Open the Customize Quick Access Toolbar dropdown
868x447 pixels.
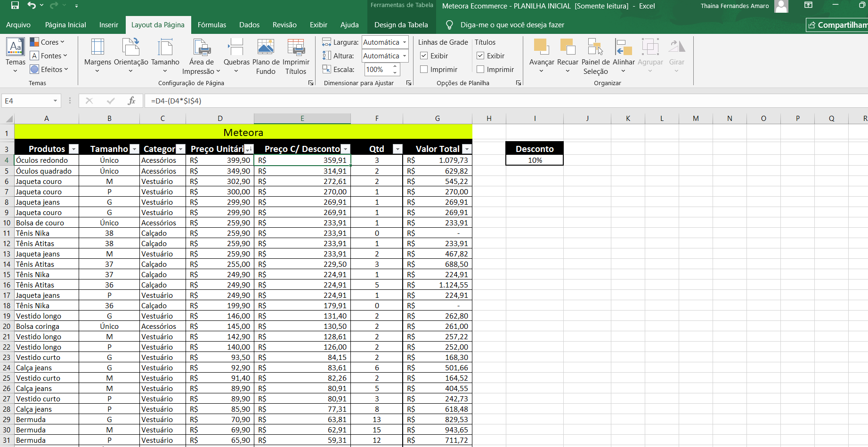coord(76,6)
